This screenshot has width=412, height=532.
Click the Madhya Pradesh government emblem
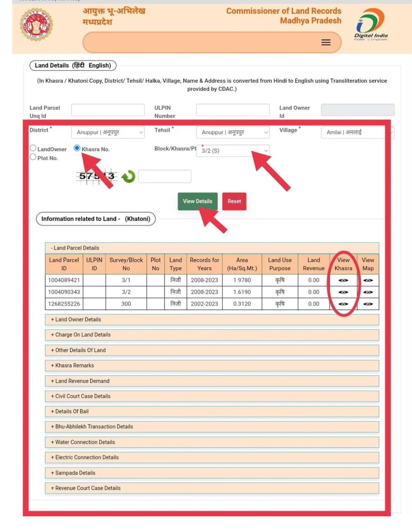(x=37, y=25)
